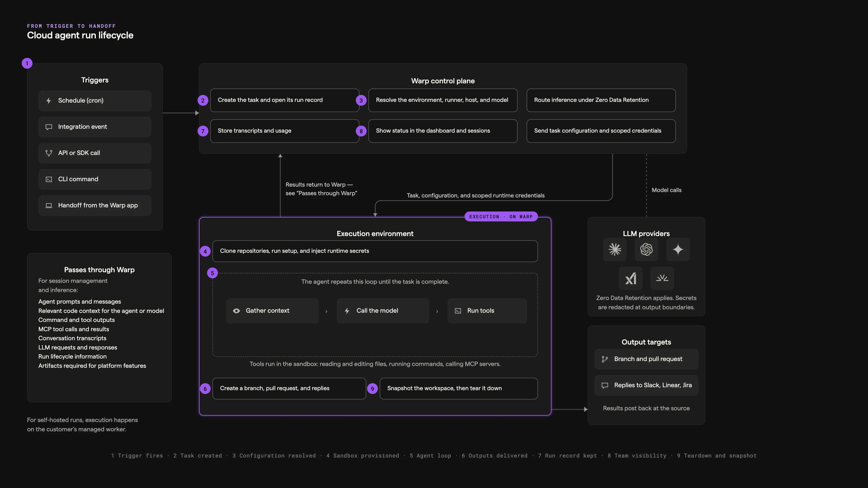868x488 pixels.
Task: Click the xAI provider logo
Action: pos(630,278)
